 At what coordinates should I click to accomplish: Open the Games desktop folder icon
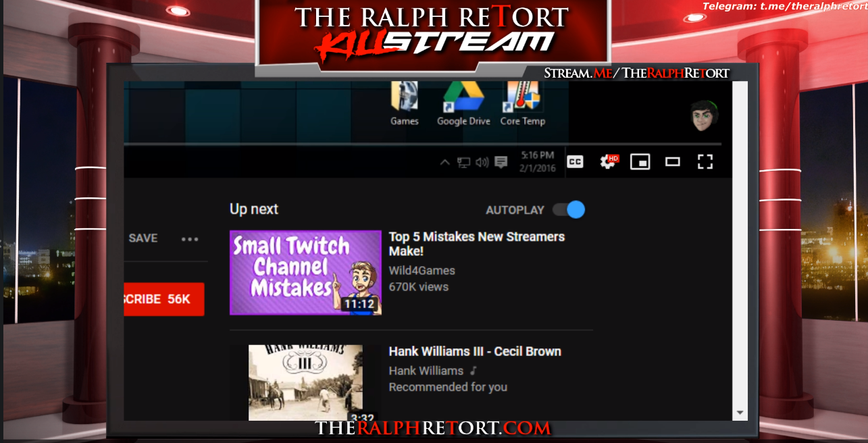tap(405, 103)
